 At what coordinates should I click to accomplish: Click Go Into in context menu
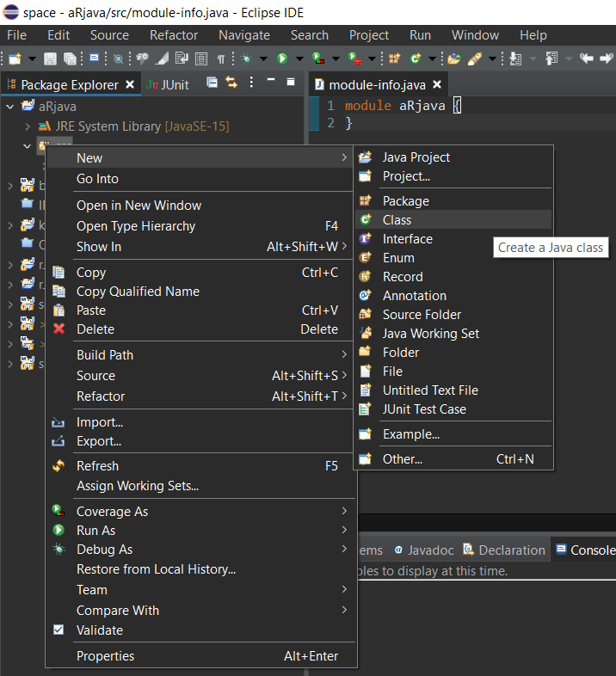click(x=201, y=179)
